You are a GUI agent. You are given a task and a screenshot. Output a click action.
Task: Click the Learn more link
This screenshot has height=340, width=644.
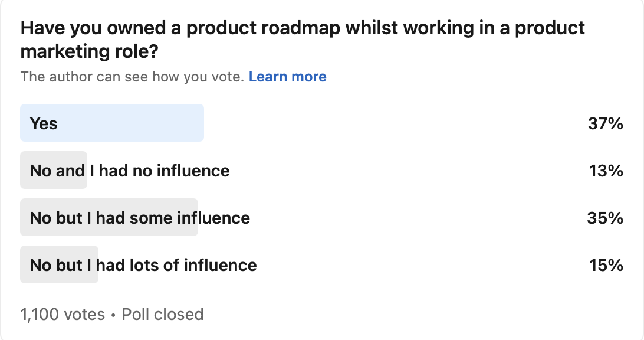[287, 77]
